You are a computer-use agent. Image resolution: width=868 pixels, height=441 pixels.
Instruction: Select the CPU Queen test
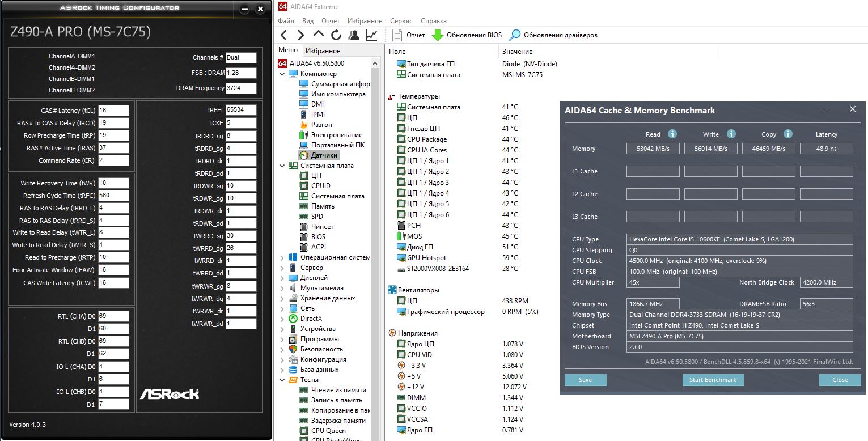coord(322,430)
